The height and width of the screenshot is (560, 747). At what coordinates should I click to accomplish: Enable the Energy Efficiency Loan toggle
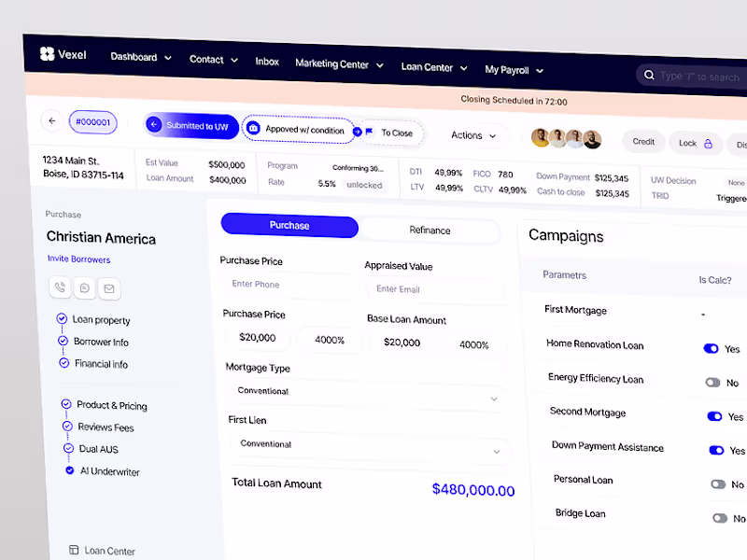point(712,382)
